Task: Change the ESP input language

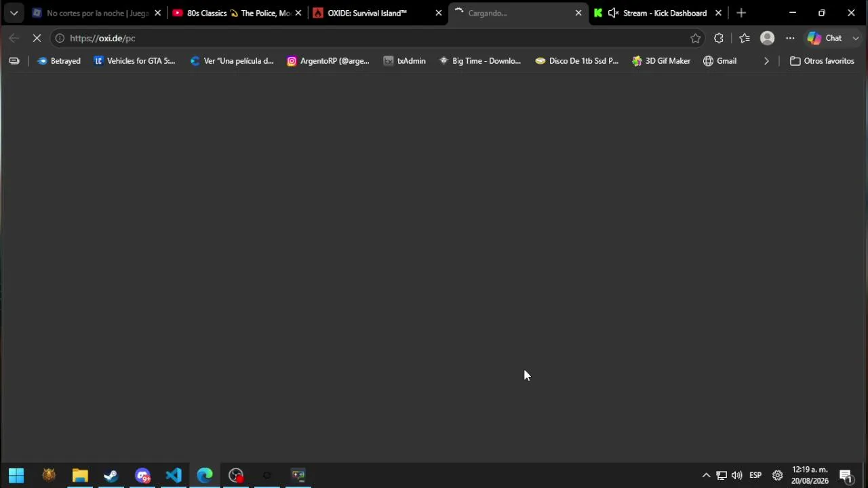Action: pos(755,475)
